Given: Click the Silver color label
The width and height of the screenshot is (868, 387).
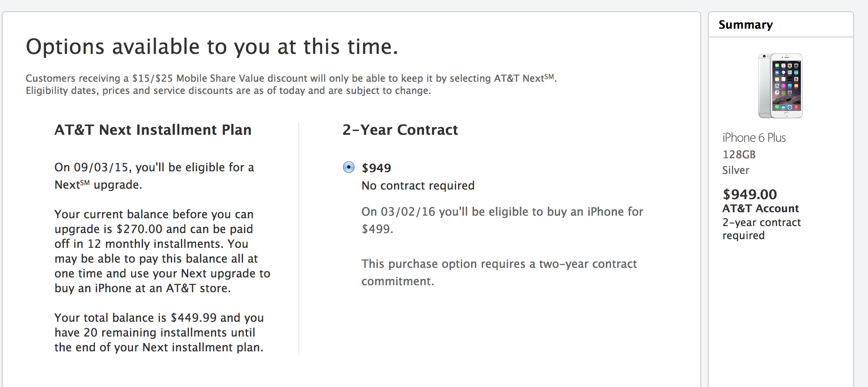Looking at the screenshot, I should click(x=735, y=170).
